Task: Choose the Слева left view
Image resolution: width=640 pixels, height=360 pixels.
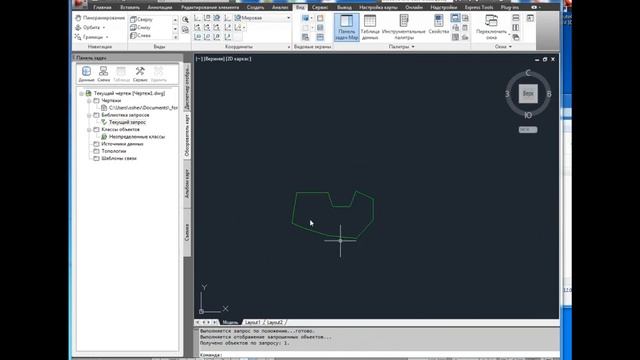Action: tap(140, 36)
